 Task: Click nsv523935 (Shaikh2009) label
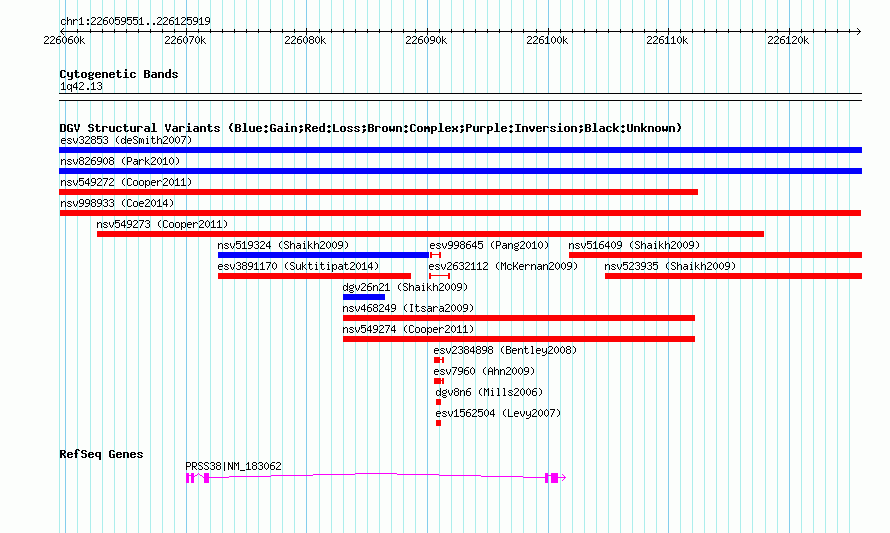pyautogui.click(x=670, y=266)
